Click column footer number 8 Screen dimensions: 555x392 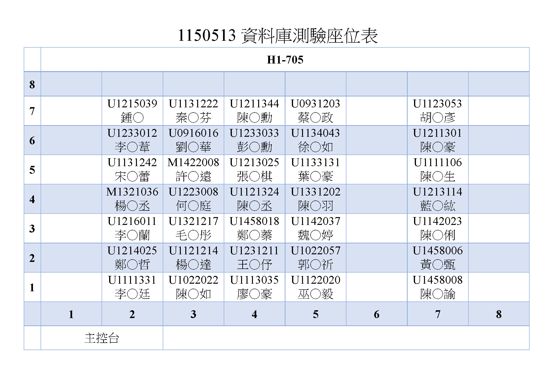499,314
